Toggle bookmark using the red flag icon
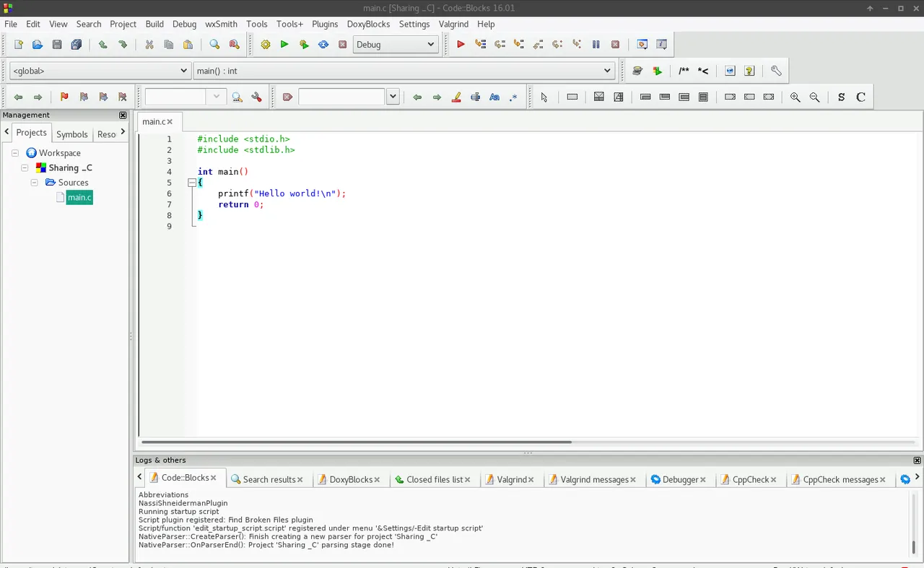The height and width of the screenshot is (568, 924). click(x=64, y=97)
